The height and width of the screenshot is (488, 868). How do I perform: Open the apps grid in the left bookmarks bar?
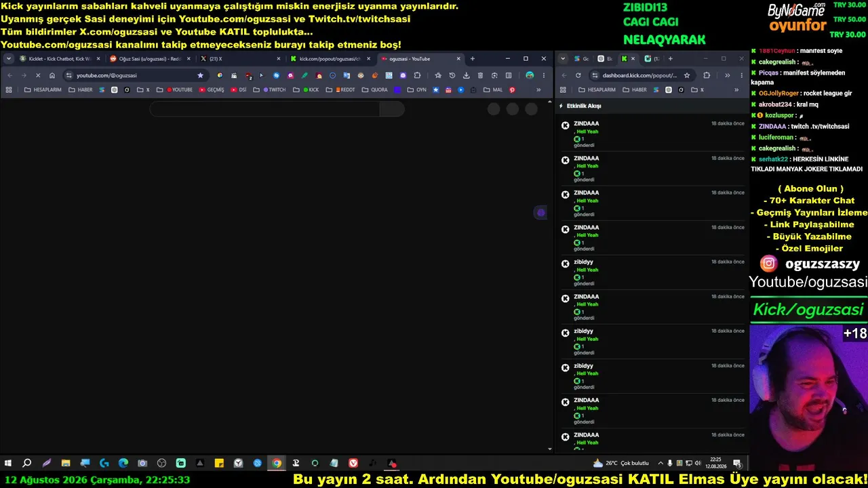pos(9,89)
